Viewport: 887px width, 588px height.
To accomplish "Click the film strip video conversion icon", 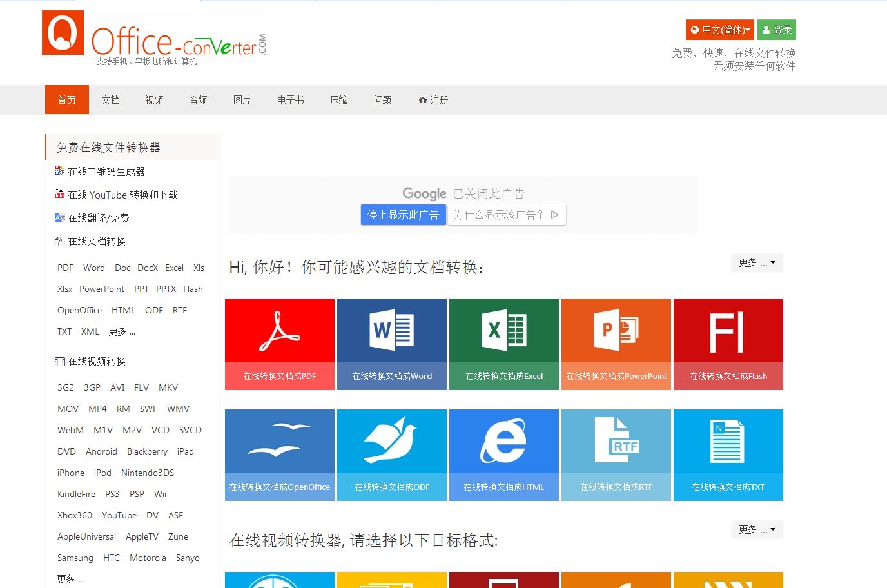I will pos(60,362).
